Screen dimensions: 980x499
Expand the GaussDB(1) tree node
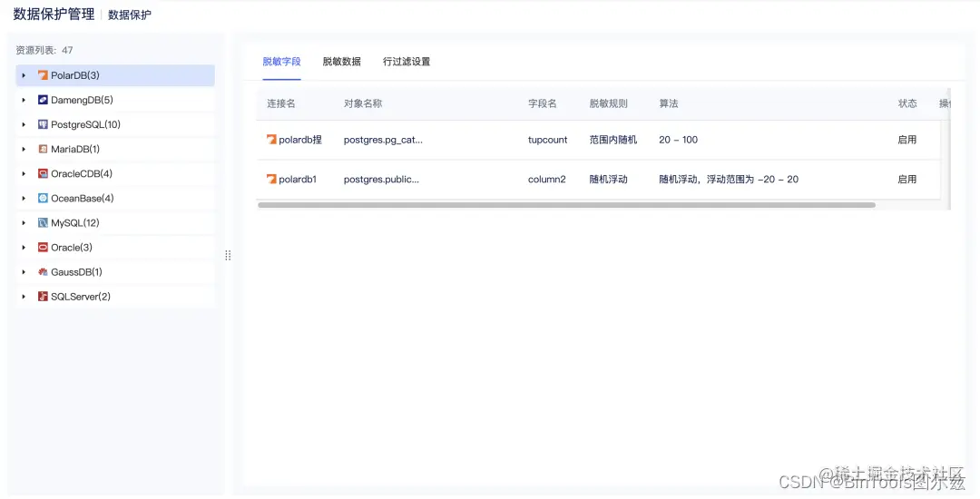coord(24,272)
